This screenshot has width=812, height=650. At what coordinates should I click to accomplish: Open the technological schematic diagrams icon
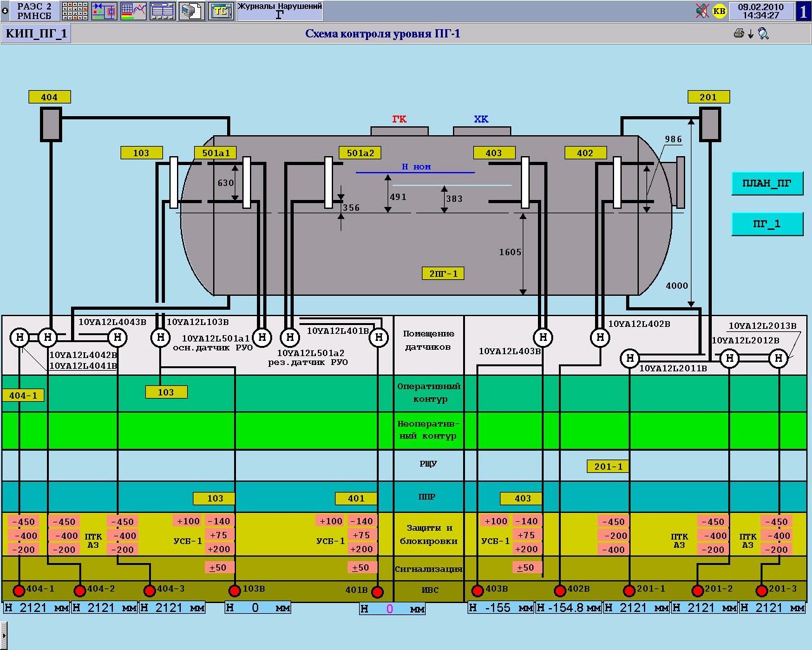(104, 11)
